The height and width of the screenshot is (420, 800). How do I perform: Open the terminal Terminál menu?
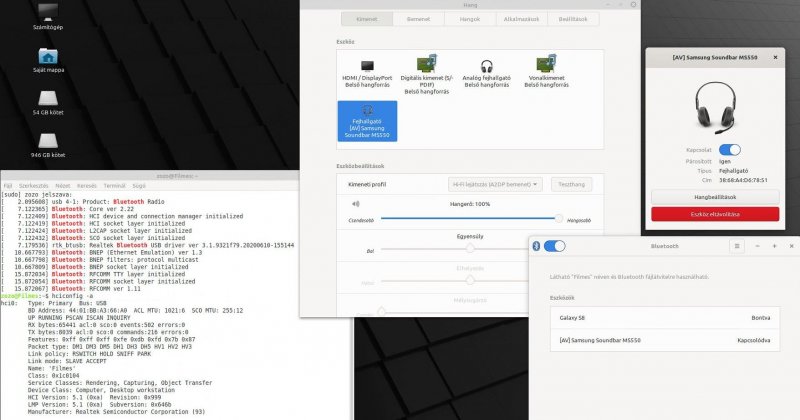click(114, 186)
